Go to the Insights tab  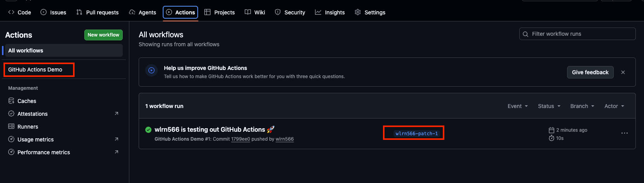coord(330,12)
